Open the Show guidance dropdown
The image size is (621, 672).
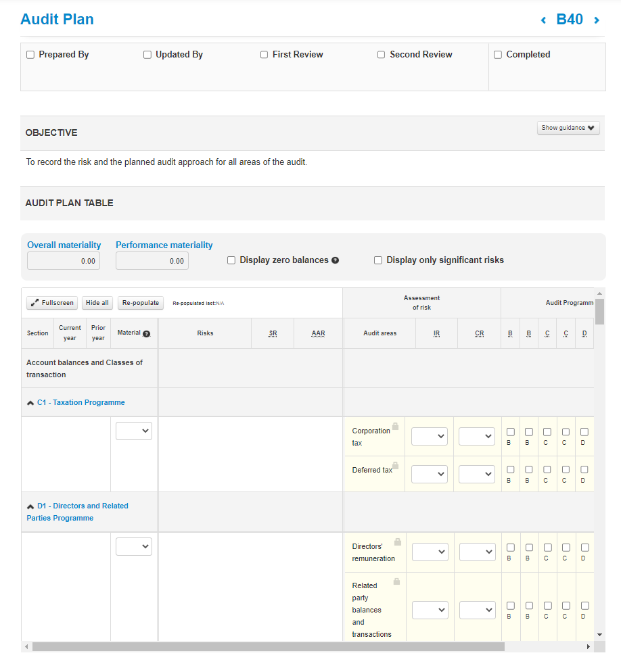tap(568, 127)
